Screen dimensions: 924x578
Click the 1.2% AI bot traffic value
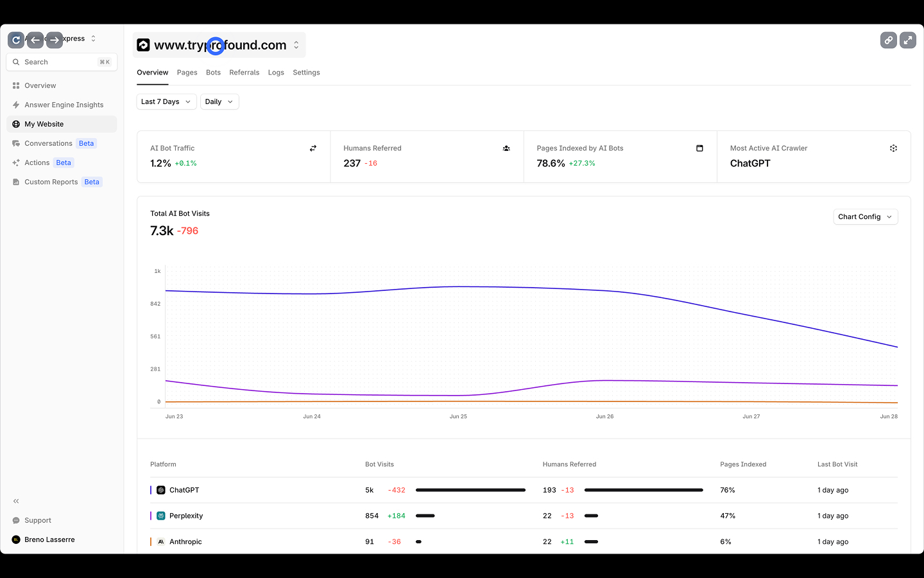[x=160, y=163]
